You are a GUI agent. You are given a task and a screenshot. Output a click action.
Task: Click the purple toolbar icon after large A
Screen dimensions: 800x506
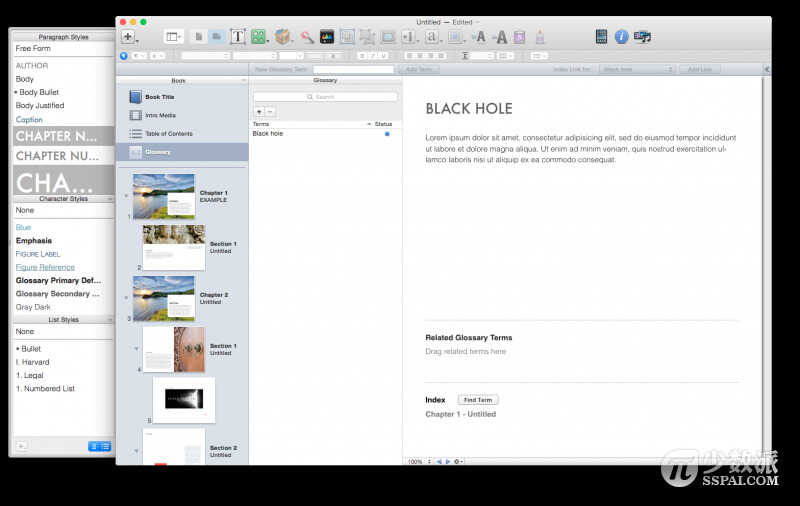pyautogui.click(x=519, y=37)
